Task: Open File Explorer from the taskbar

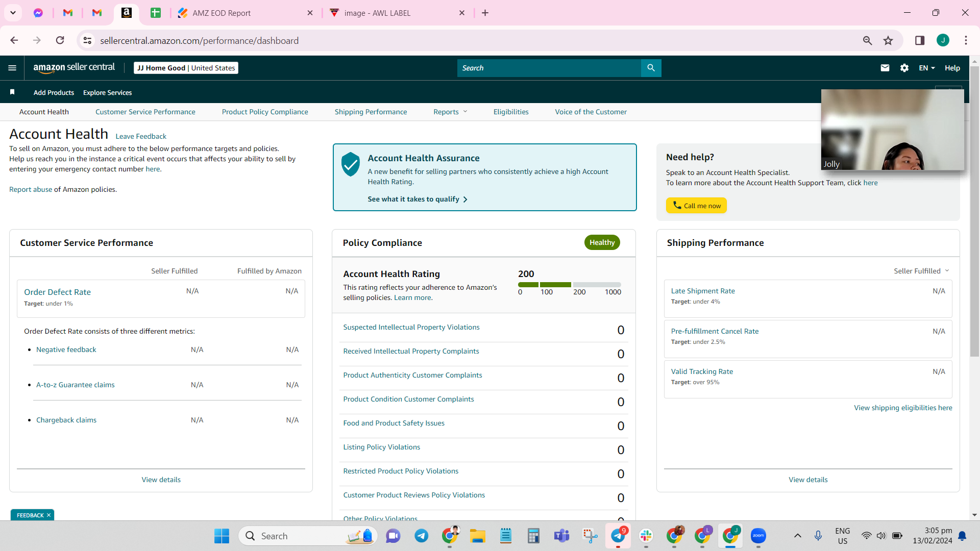Action: point(477,536)
